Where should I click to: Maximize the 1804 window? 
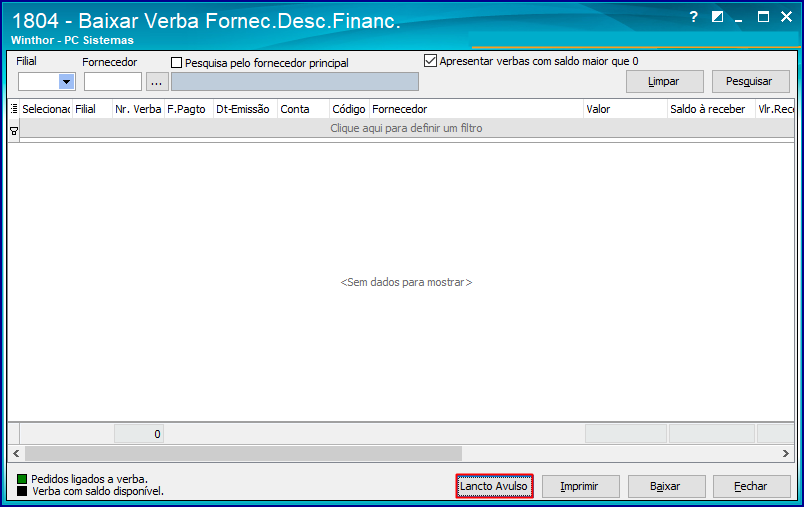click(763, 17)
